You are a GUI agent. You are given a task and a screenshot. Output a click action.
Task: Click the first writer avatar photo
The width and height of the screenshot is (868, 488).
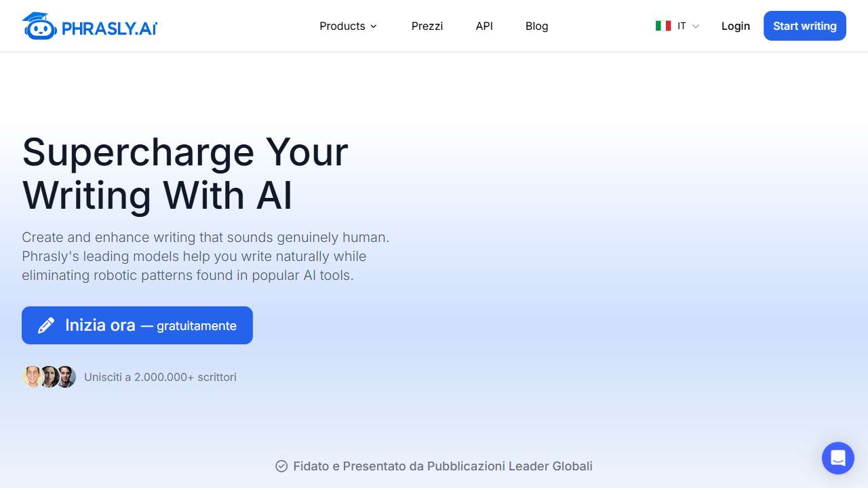[x=32, y=377]
